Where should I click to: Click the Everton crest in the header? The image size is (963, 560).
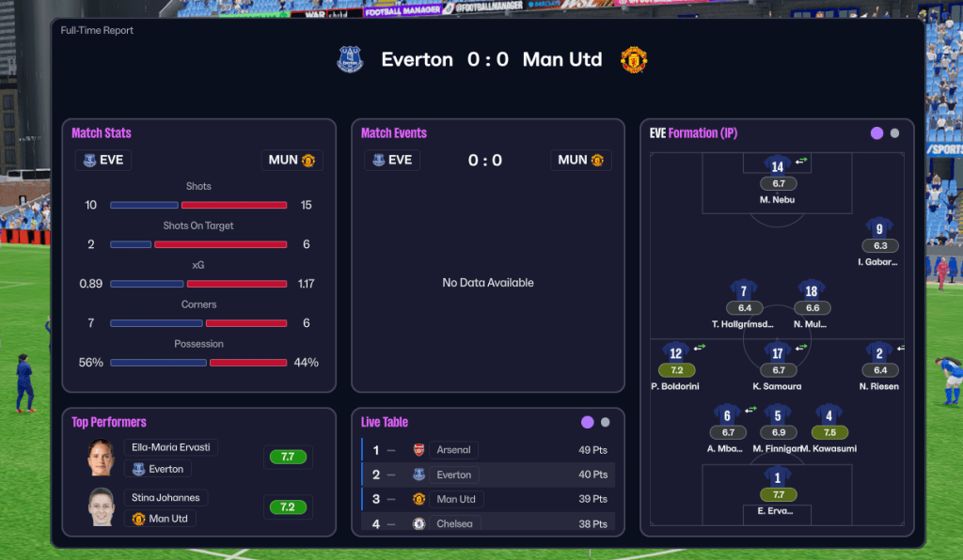click(350, 60)
